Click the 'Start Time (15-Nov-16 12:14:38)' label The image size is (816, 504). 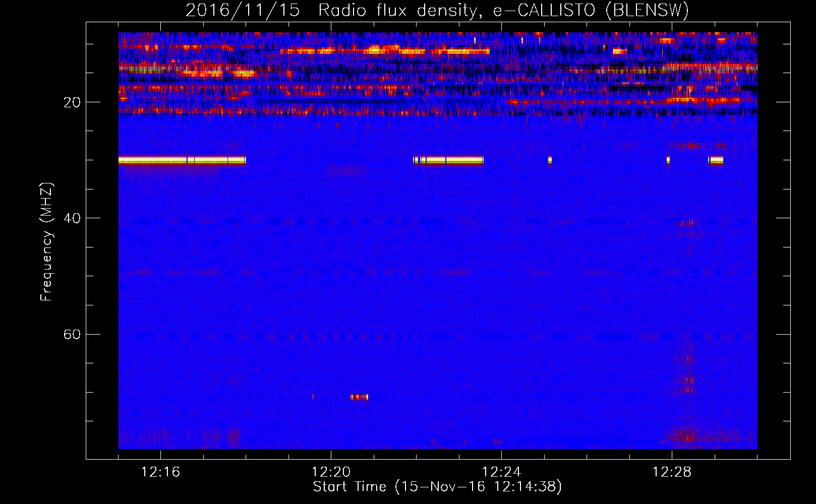[x=437, y=487]
